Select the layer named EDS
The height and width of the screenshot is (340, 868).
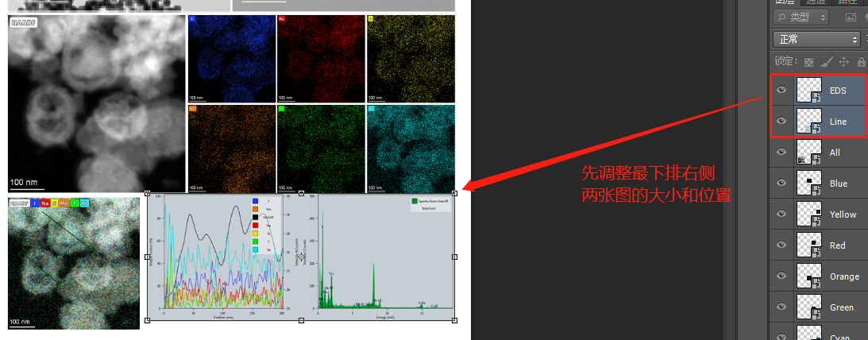point(838,91)
